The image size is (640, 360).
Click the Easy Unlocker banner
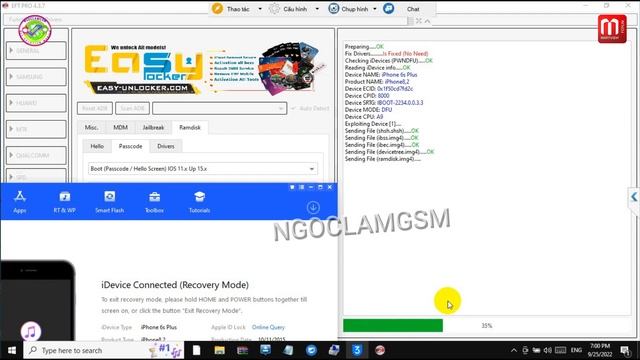tap(204, 69)
